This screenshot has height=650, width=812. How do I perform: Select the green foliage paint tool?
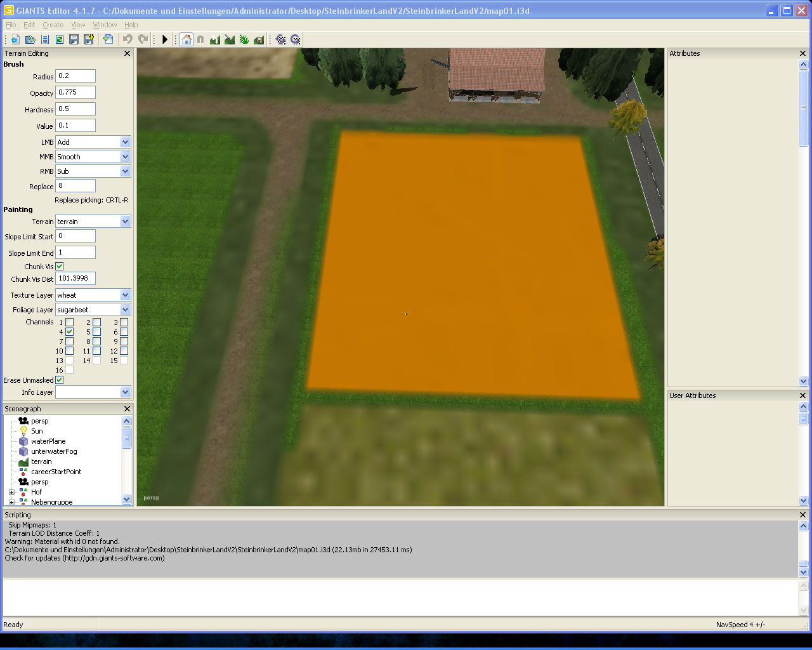point(244,39)
